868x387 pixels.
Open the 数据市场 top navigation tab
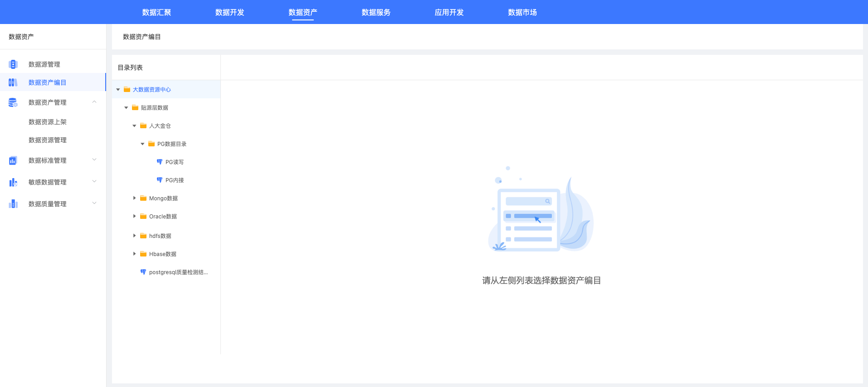point(522,12)
